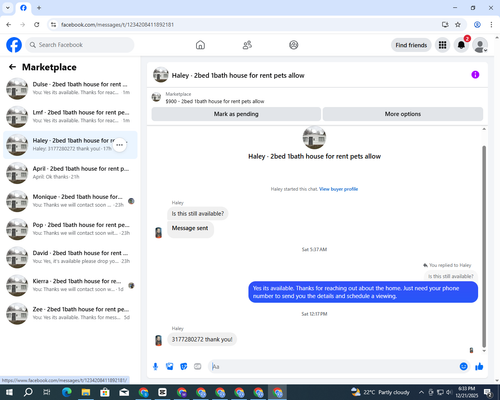
Task: Click Haley's avatar beside the phone number message
Action: coord(159,340)
